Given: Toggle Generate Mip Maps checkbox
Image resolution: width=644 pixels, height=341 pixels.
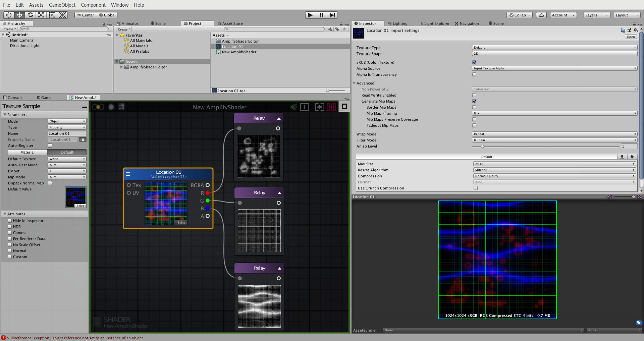Looking at the screenshot, I should pyautogui.click(x=474, y=101).
